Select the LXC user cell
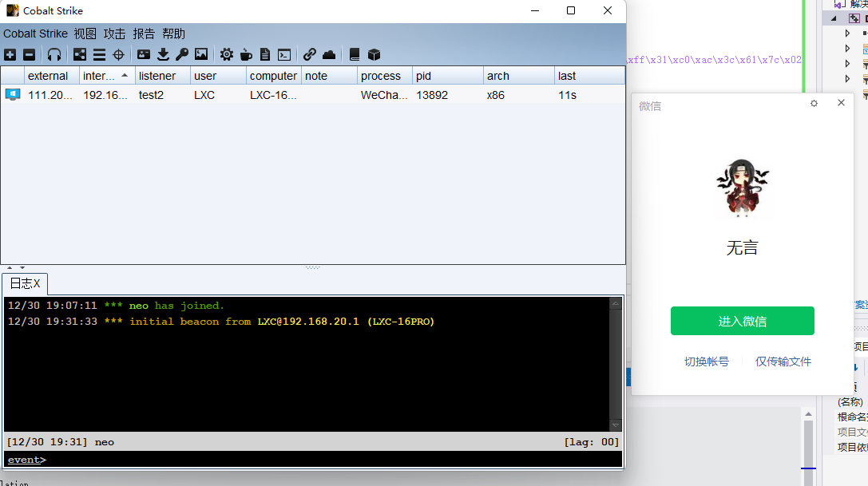Image resolution: width=868 pixels, height=486 pixels. (204, 95)
